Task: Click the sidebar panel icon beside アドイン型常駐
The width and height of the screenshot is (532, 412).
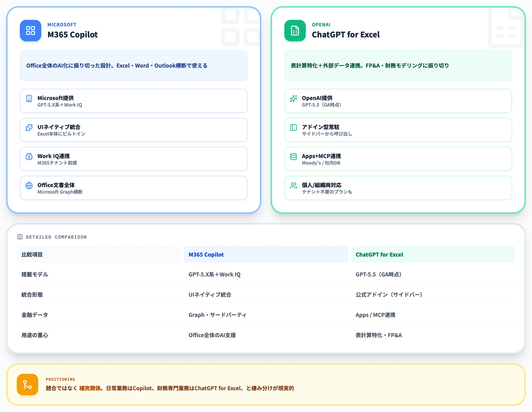Action: [294, 128]
